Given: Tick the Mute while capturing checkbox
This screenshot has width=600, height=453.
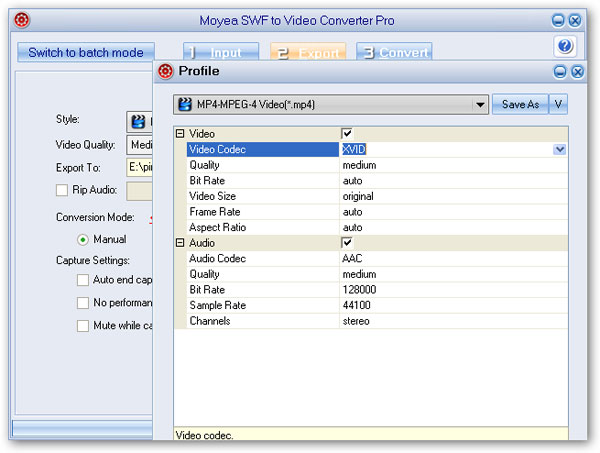Looking at the screenshot, I should (x=83, y=326).
